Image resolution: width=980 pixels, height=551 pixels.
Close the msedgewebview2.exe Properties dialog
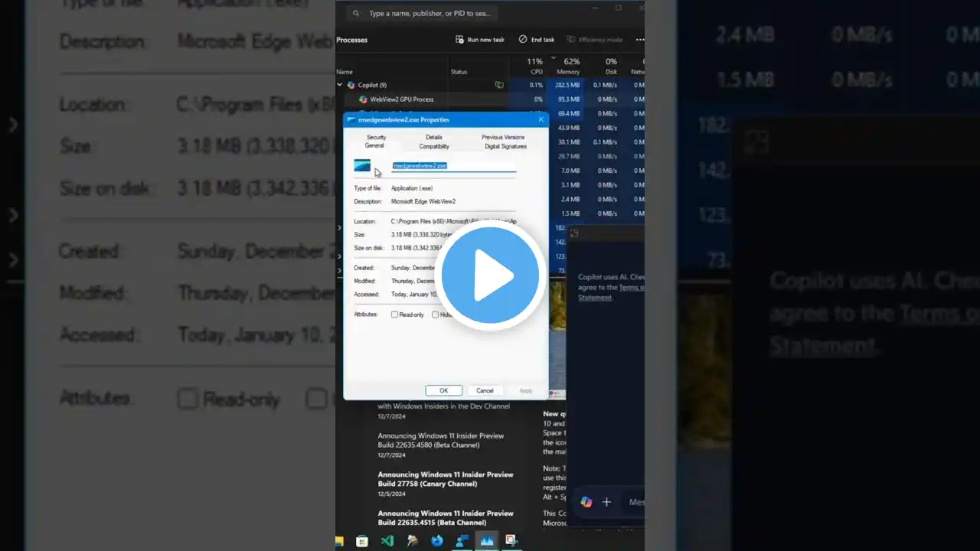(541, 119)
